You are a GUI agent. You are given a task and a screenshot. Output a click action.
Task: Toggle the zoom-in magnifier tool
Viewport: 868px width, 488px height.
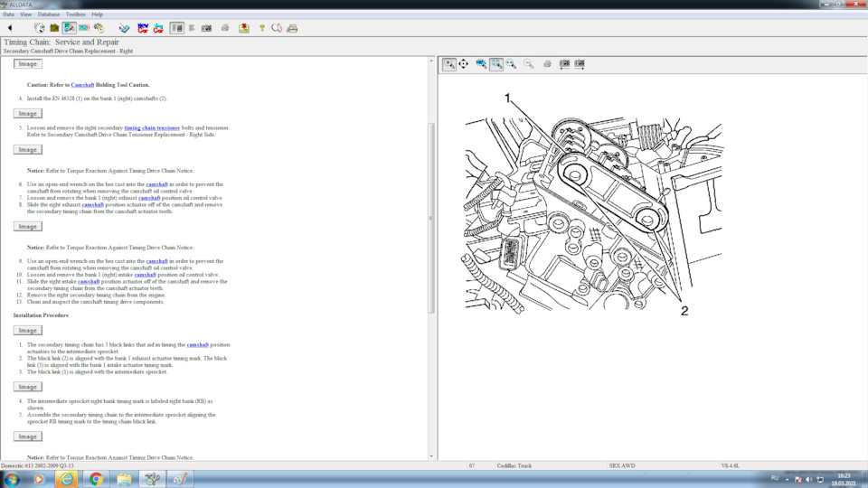click(x=449, y=64)
